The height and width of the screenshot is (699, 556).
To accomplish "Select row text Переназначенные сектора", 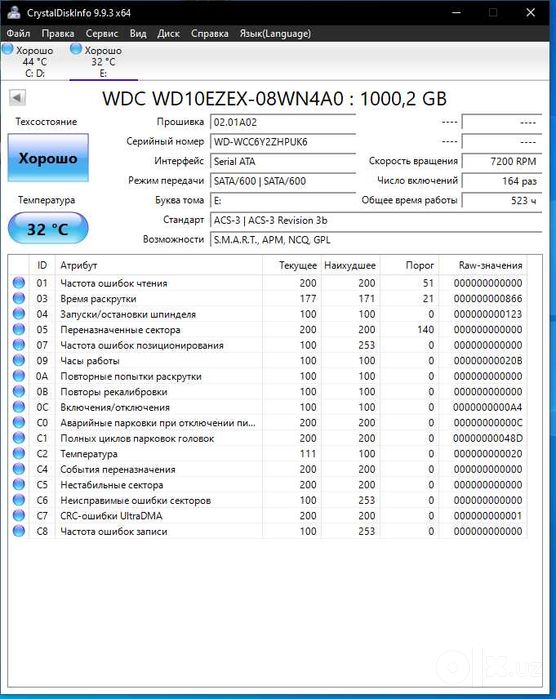I will [120, 330].
